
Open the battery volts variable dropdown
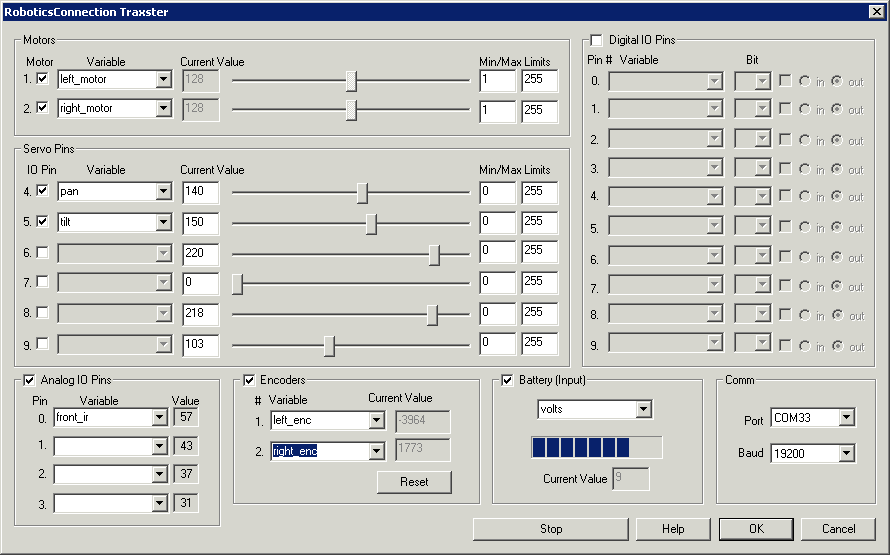643,409
